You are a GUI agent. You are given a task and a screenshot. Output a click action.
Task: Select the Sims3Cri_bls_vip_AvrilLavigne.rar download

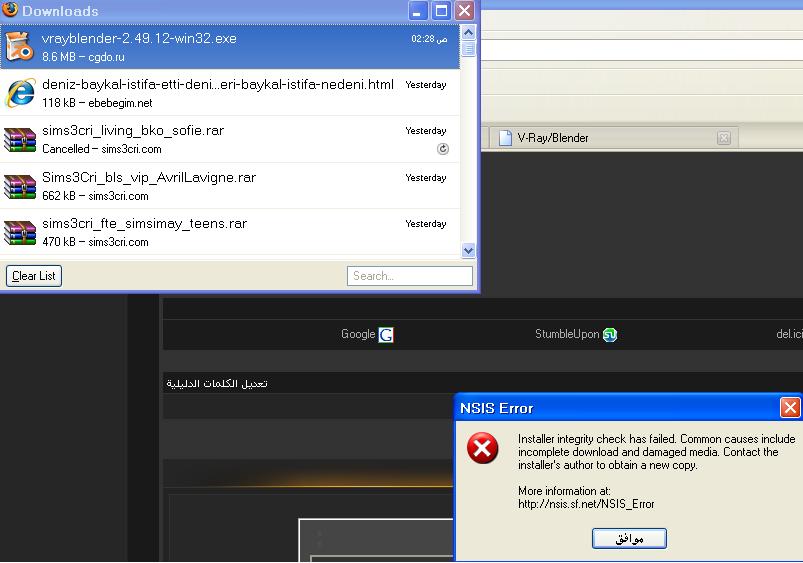[x=230, y=185]
